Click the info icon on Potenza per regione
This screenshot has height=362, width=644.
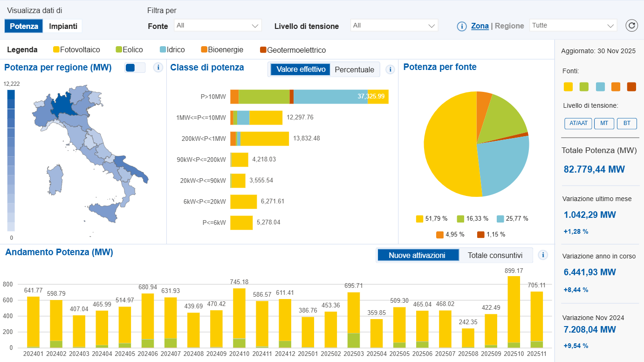[x=158, y=68]
